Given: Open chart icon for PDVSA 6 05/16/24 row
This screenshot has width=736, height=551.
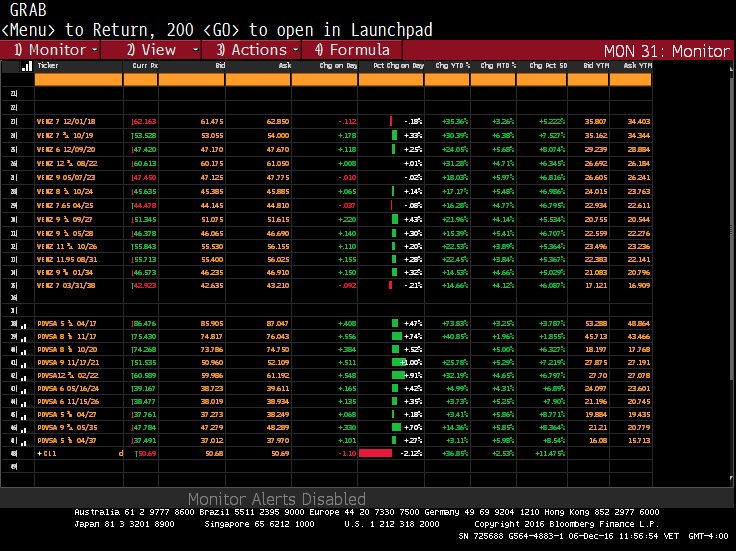Looking at the screenshot, I should [24, 390].
